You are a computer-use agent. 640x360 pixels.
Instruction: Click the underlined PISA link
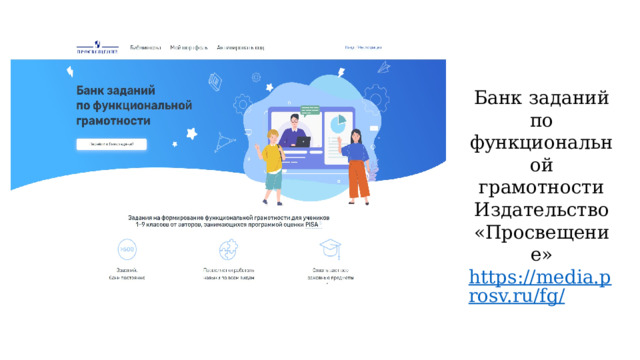click(x=312, y=224)
